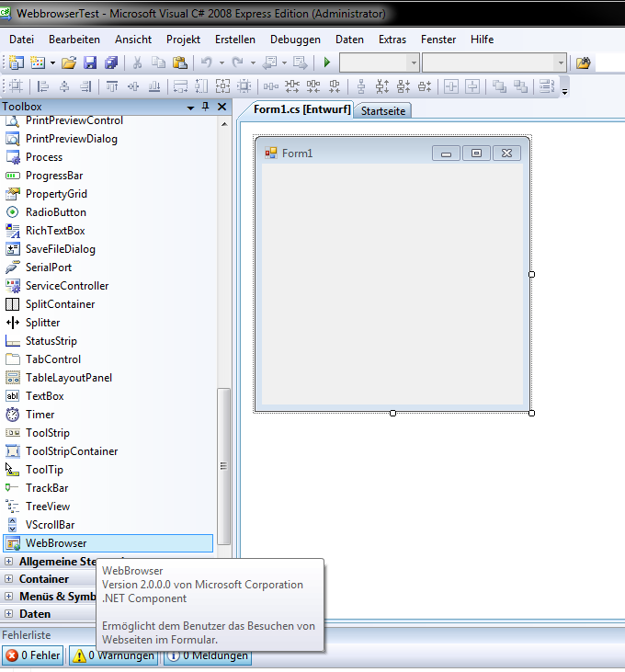The width and height of the screenshot is (625, 672).
Task: Click the Save All icon
Action: (x=111, y=63)
